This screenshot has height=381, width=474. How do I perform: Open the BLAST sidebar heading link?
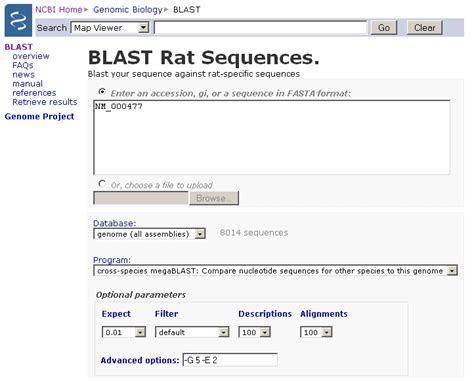pos(19,47)
